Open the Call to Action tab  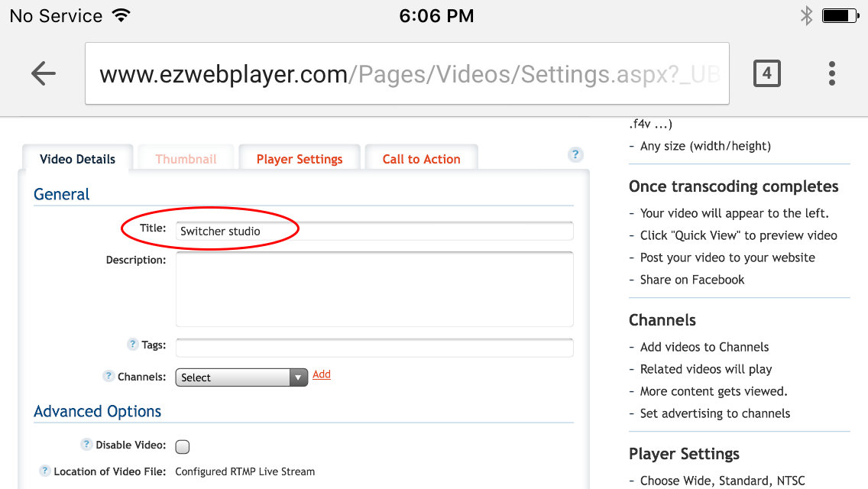(x=421, y=159)
